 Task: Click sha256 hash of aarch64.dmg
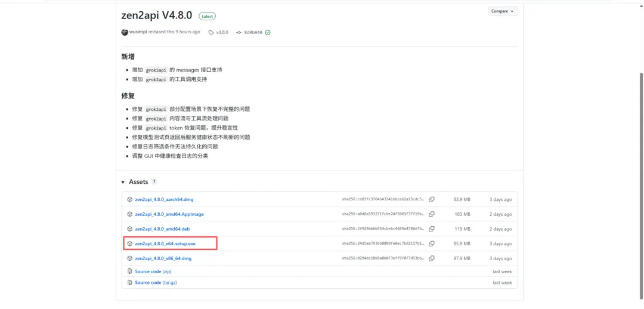pos(383,199)
